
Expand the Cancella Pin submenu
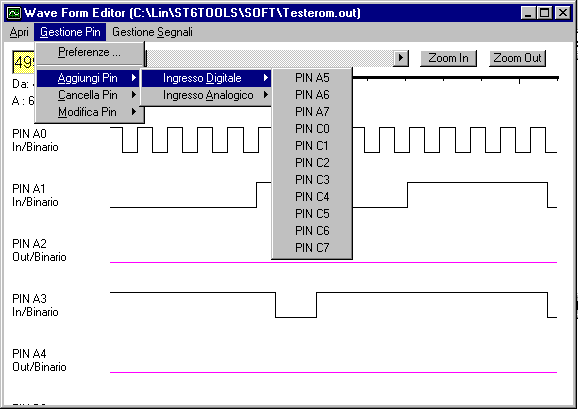pos(88,95)
